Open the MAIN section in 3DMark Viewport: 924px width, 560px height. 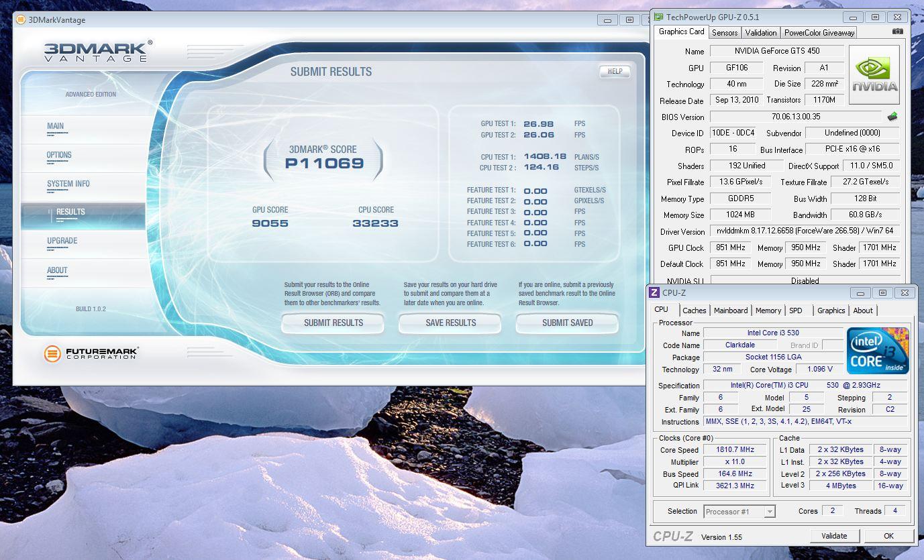coord(56,126)
